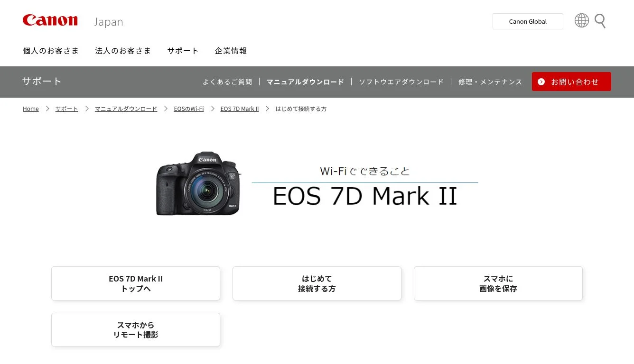Open search via the magnifier icon

(x=600, y=21)
